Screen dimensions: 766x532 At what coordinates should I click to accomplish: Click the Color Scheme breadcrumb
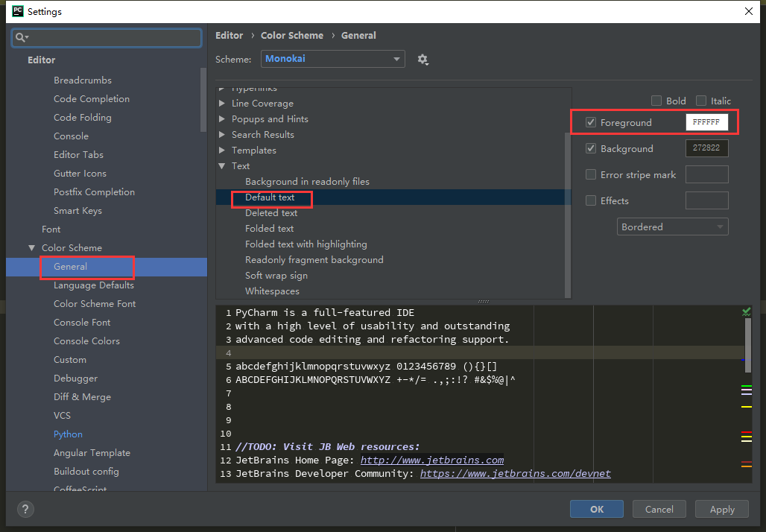point(291,35)
